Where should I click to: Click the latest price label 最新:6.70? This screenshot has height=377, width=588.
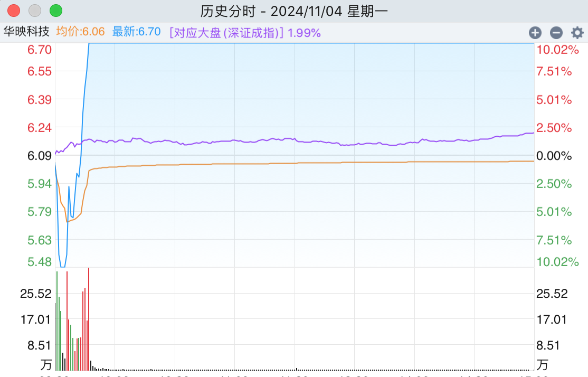pyautogui.click(x=137, y=32)
